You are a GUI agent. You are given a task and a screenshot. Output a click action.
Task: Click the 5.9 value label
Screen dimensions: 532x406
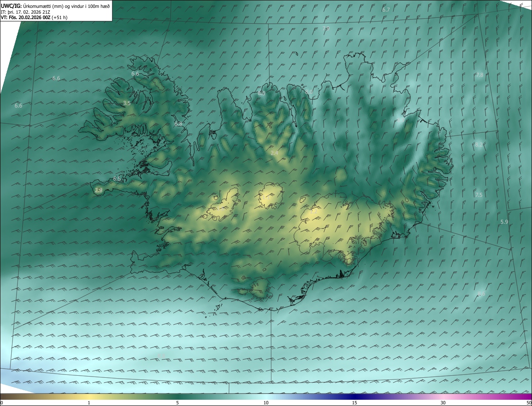pos(504,222)
